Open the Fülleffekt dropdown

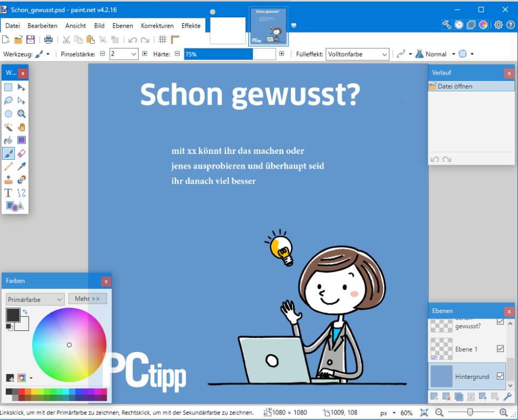click(384, 54)
